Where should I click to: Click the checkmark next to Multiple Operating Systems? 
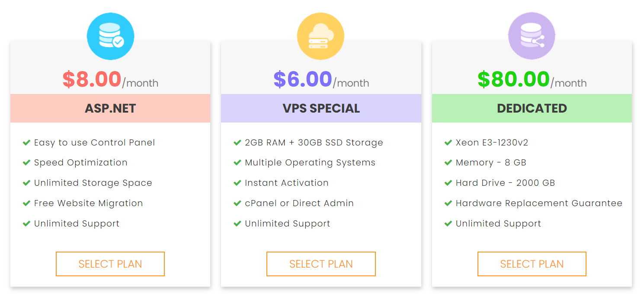237,163
